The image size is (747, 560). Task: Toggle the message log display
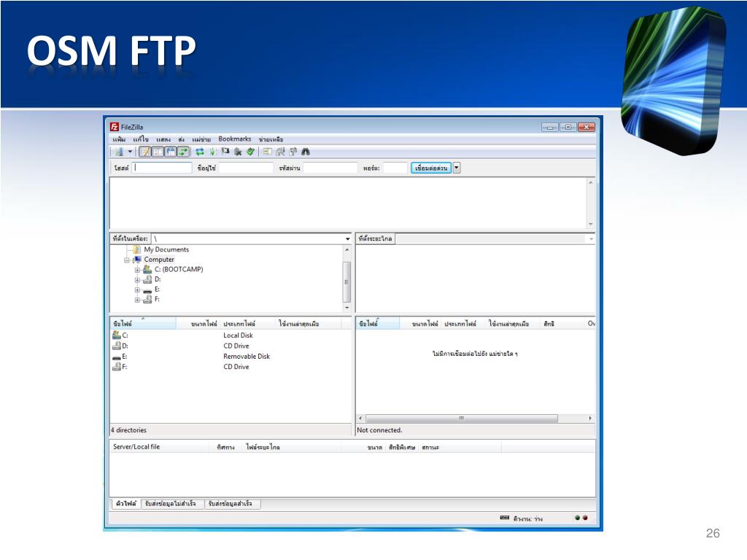pyautogui.click(x=145, y=152)
